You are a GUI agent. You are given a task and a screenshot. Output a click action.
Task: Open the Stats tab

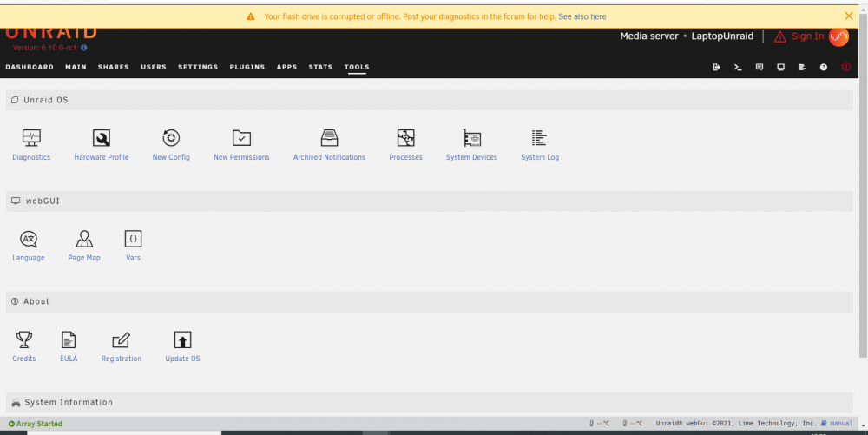[x=320, y=67]
